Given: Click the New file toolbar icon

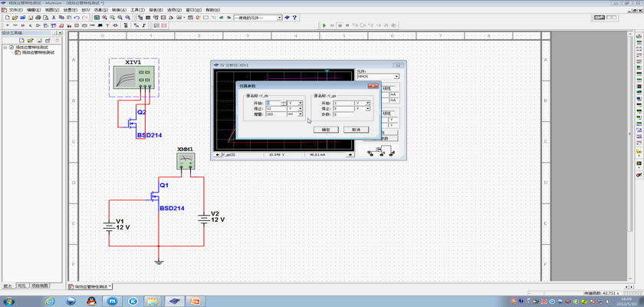Looking at the screenshot, I should (7, 18).
